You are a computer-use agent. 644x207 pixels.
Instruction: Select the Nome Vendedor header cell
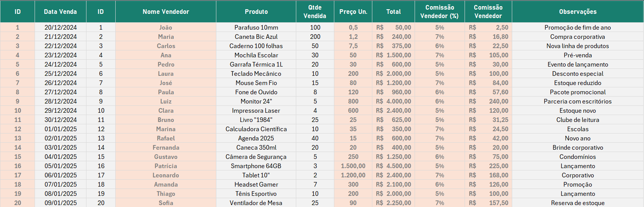(166, 12)
